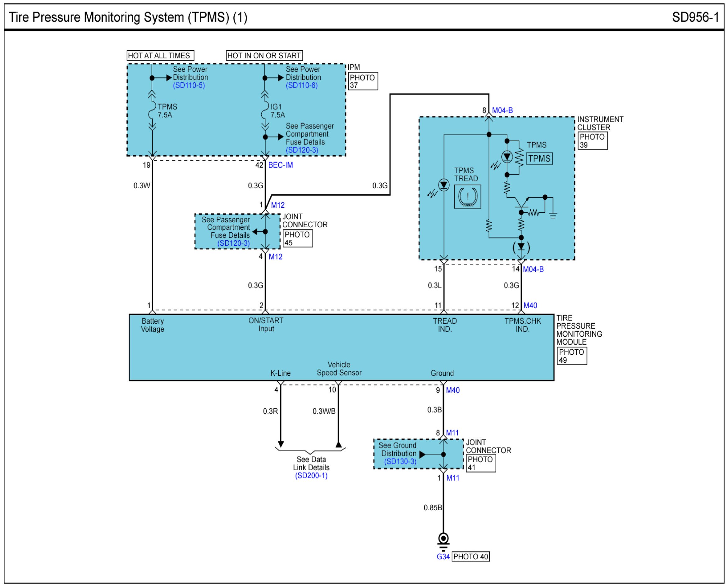
Task: Click the Battery Voltage terminal label
Action: pos(153,325)
